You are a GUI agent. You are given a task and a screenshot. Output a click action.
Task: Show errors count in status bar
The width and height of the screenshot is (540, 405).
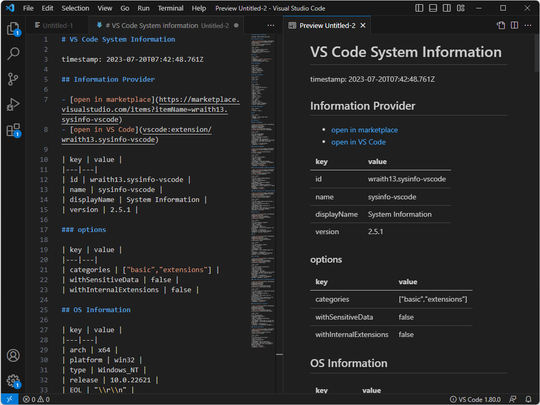pyautogui.click(x=29, y=399)
